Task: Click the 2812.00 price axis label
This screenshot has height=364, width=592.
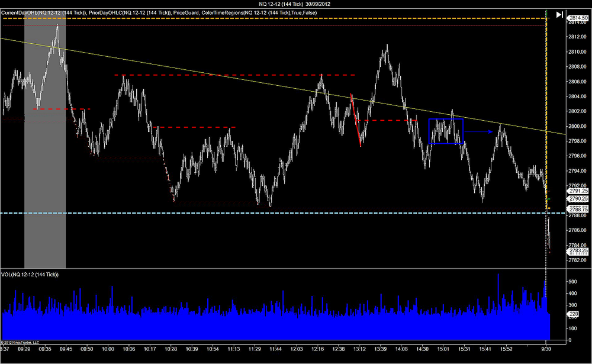Action: click(577, 37)
